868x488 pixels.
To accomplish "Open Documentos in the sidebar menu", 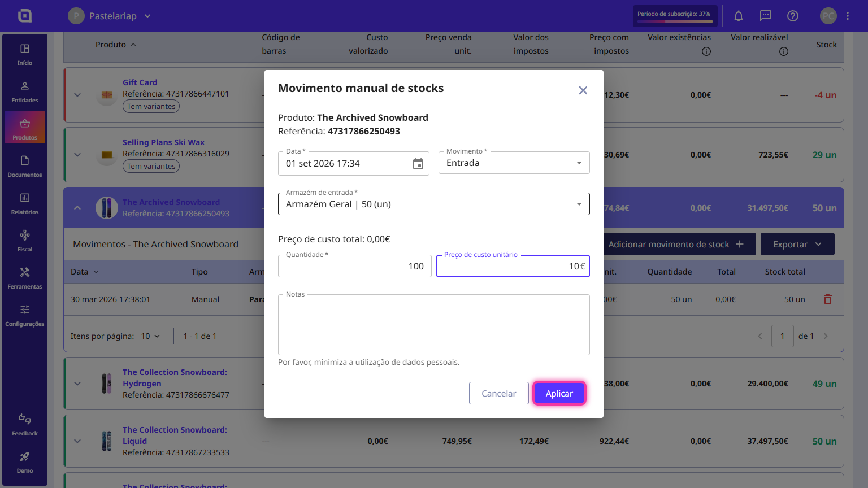I will (25, 166).
